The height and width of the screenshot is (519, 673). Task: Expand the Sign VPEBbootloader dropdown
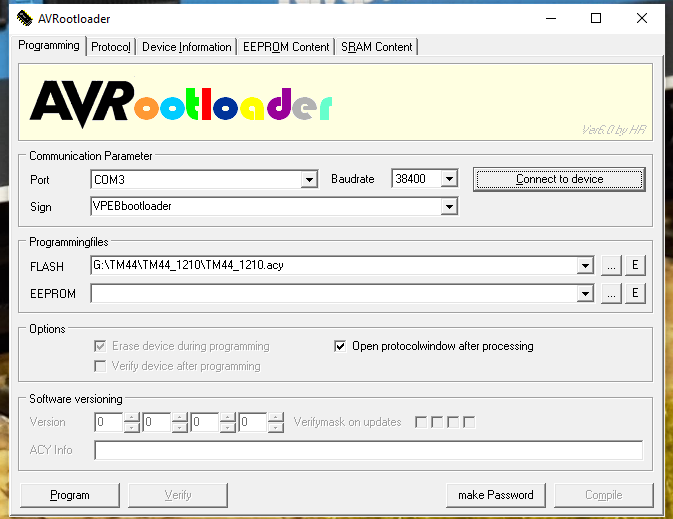449,207
